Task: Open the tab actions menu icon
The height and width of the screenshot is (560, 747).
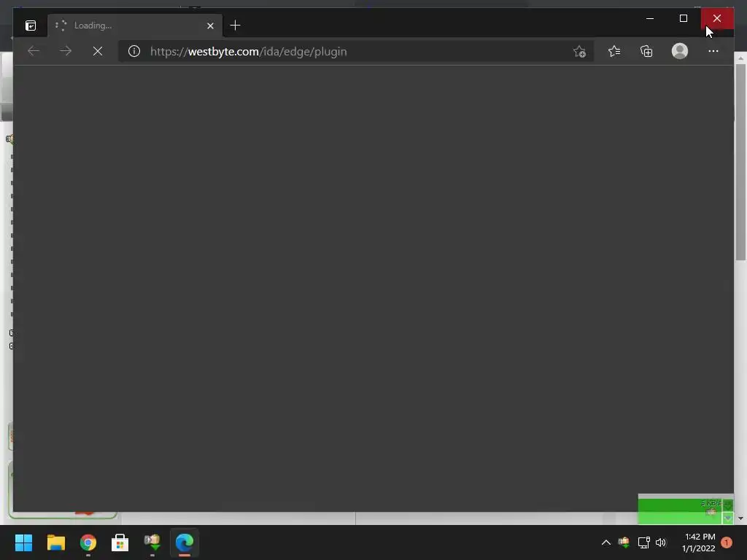Action: (x=31, y=26)
